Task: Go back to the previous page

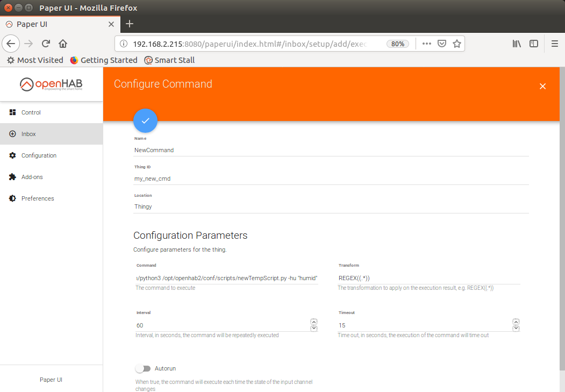Action: (x=11, y=44)
